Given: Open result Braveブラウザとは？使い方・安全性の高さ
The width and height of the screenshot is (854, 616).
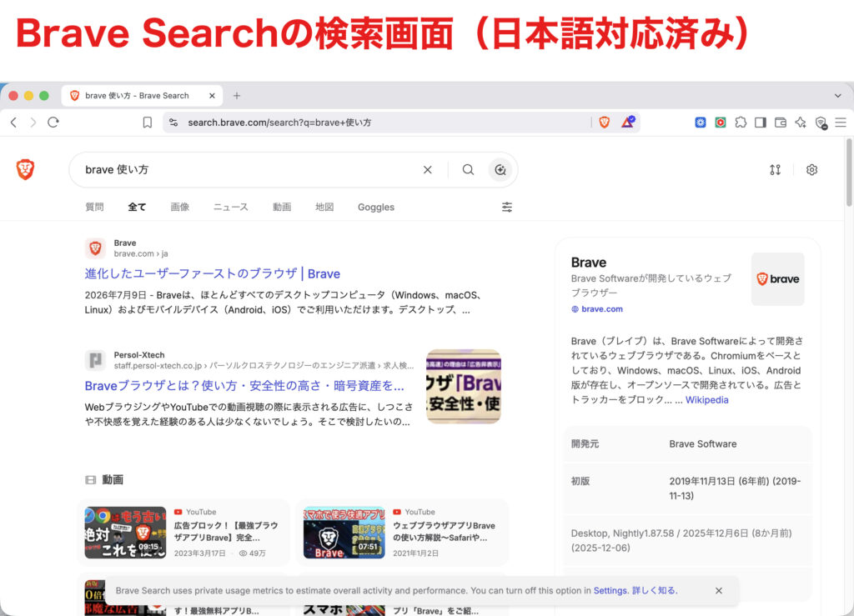Looking at the screenshot, I should point(244,386).
